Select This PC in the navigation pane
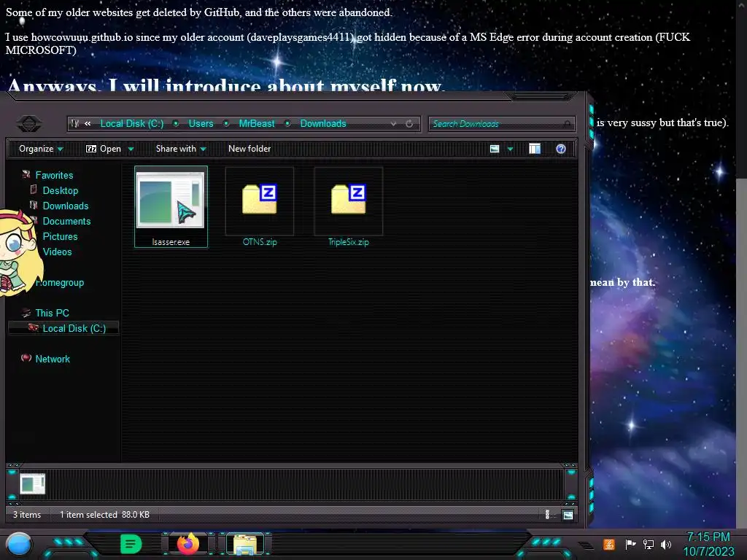The image size is (747, 560). coord(52,313)
